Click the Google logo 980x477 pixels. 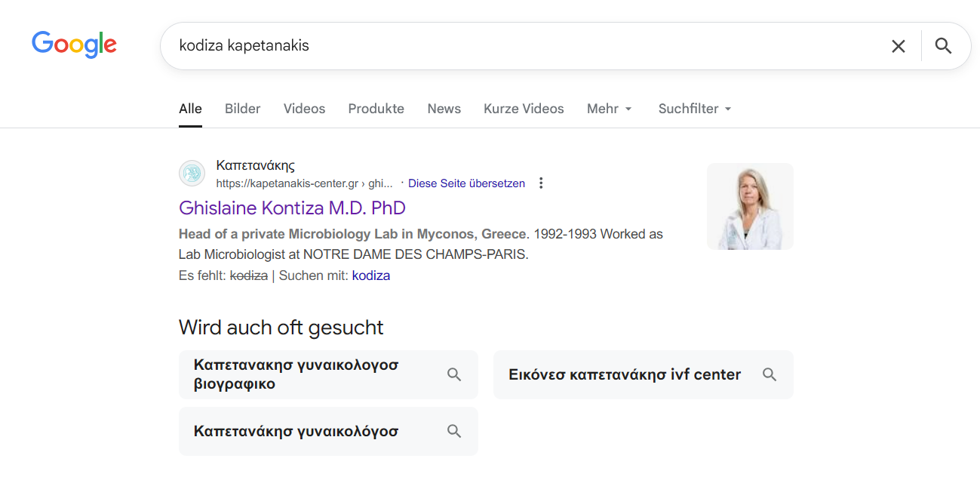[74, 45]
